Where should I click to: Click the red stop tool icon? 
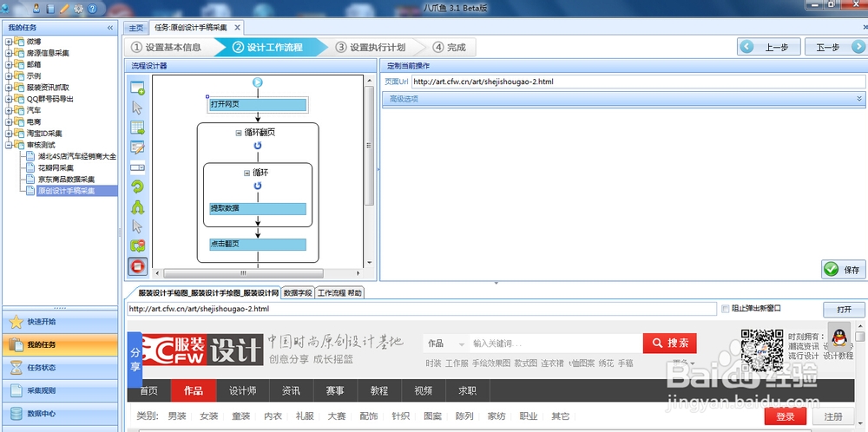click(137, 265)
